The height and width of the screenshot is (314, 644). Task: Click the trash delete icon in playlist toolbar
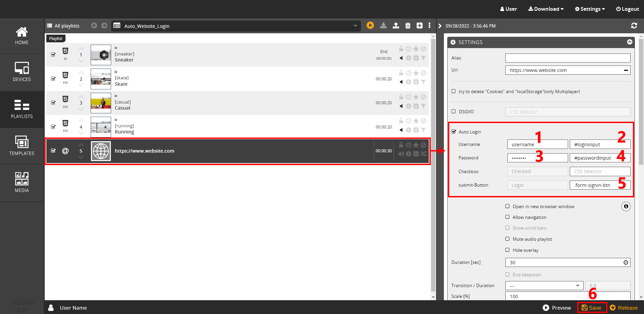click(x=408, y=26)
